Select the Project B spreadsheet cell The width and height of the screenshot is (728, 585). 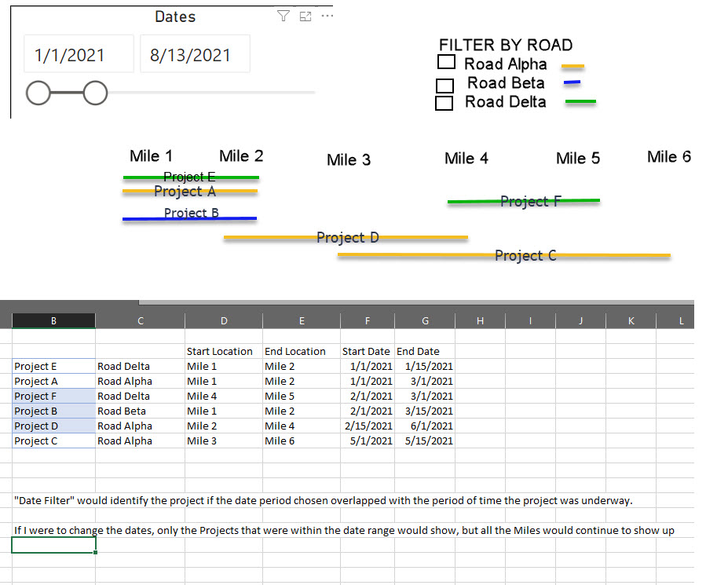53,411
